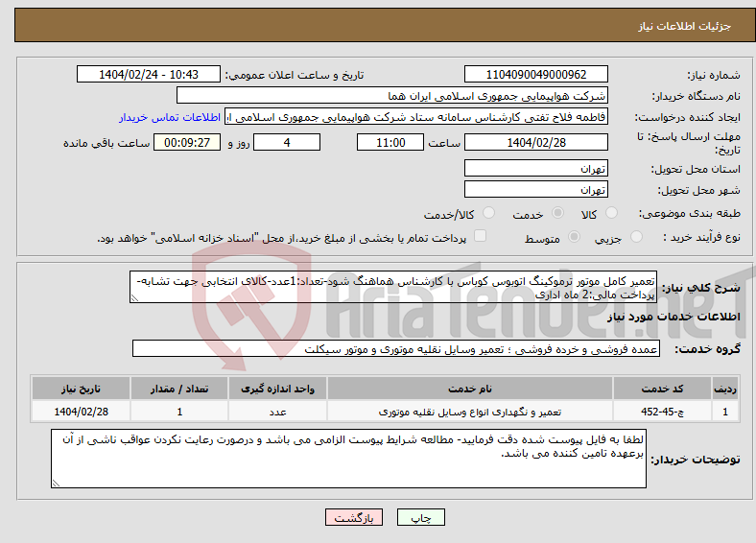Click the تعداد / مقدار column header

179,389
